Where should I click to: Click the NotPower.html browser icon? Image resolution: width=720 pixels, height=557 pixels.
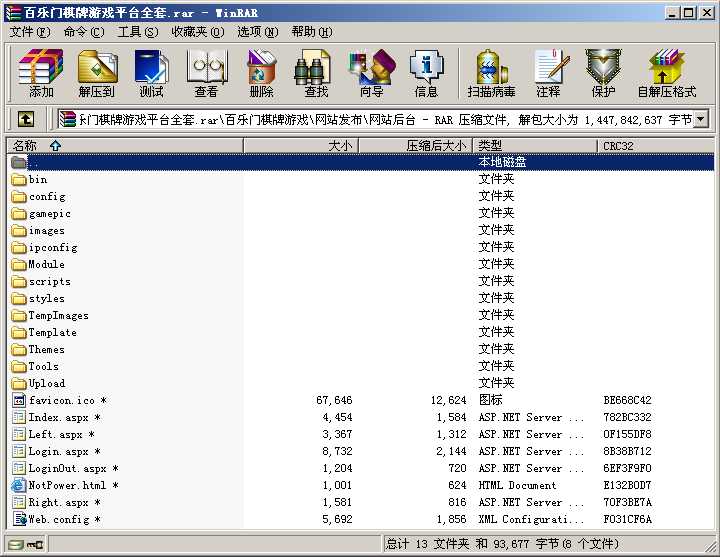(19, 485)
